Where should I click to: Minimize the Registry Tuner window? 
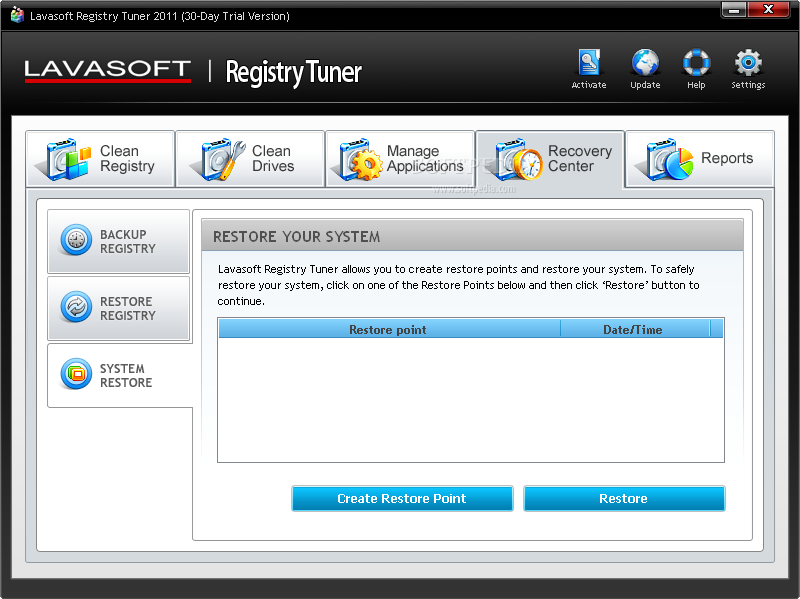tap(734, 10)
